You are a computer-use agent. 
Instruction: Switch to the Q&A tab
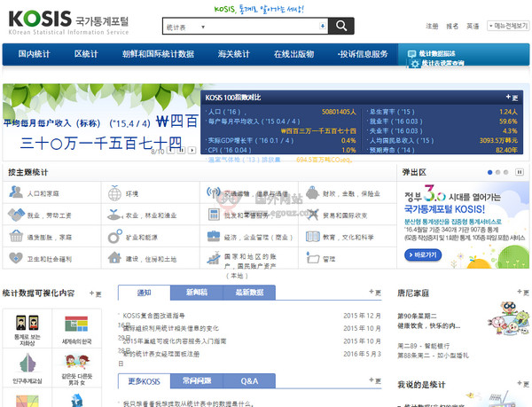click(249, 381)
